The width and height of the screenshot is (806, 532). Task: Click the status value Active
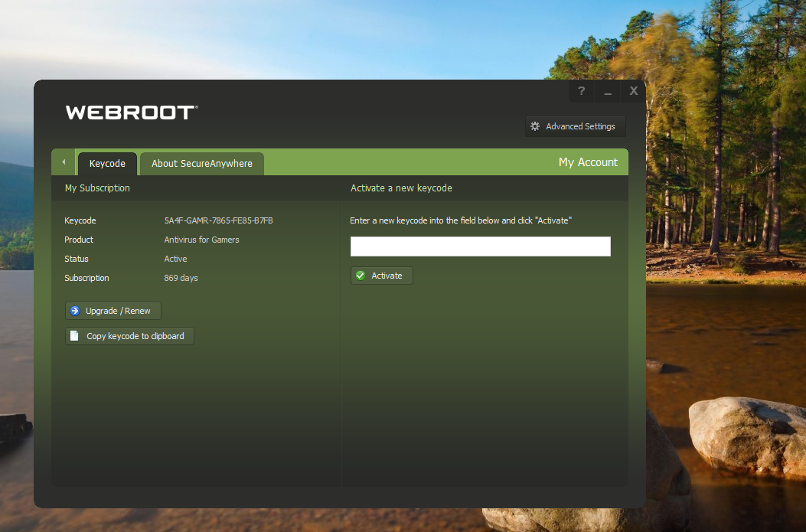coord(175,259)
